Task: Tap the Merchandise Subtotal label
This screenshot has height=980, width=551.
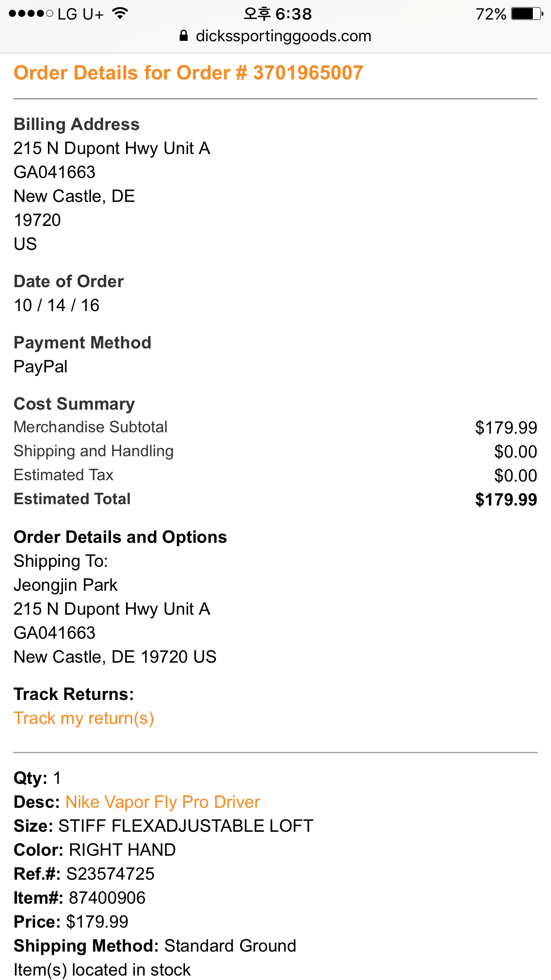Action: click(91, 427)
